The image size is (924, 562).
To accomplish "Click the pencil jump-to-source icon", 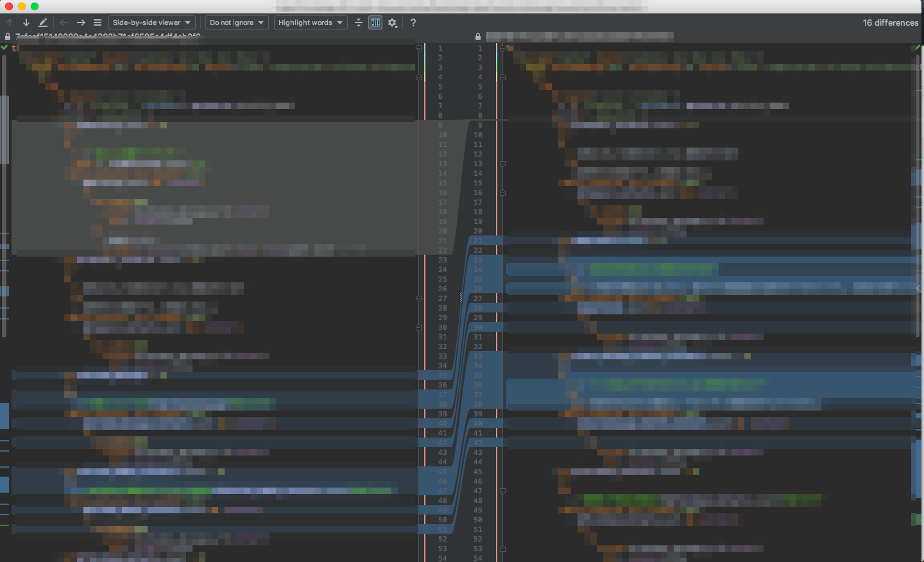I will pos(43,22).
